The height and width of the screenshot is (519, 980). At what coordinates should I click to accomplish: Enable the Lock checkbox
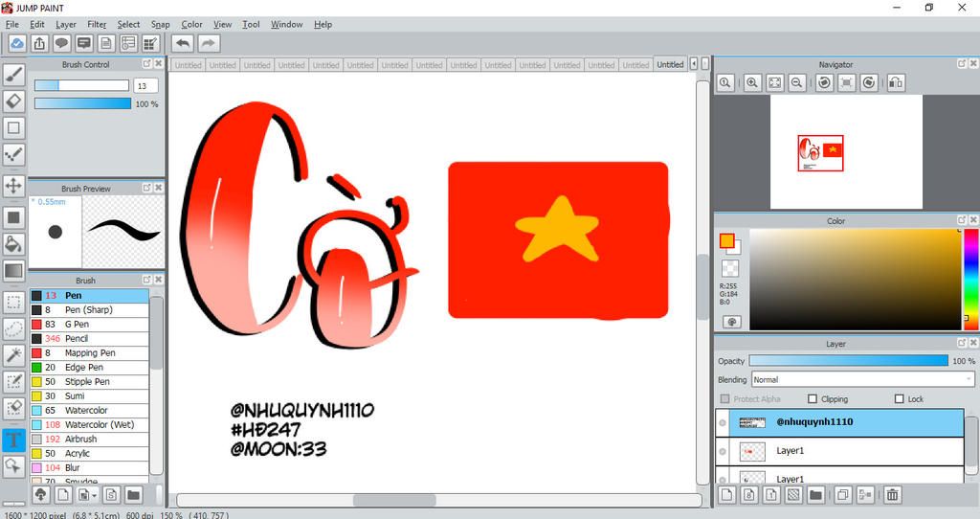900,399
